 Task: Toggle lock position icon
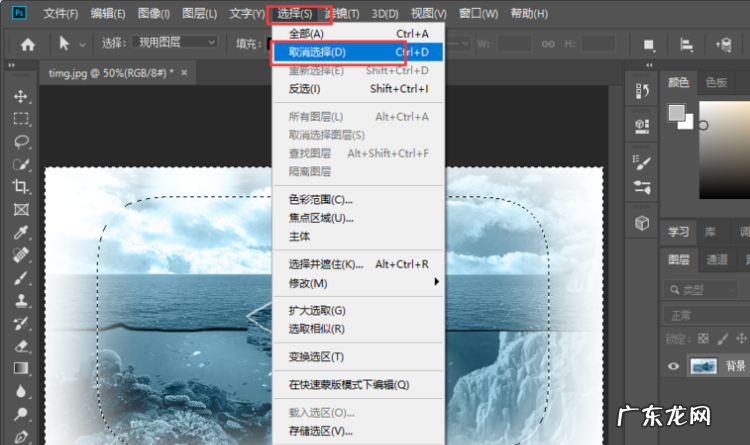coord(741,339)
